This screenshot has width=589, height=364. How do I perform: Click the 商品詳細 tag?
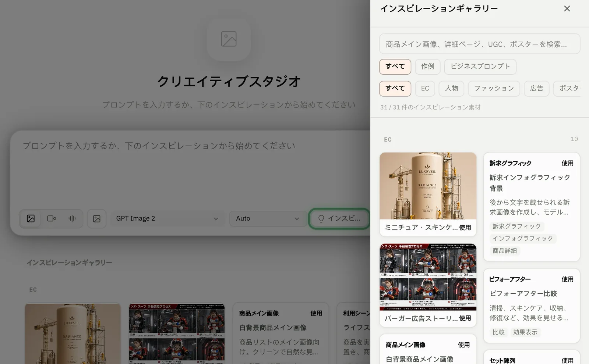click(505, 251)
